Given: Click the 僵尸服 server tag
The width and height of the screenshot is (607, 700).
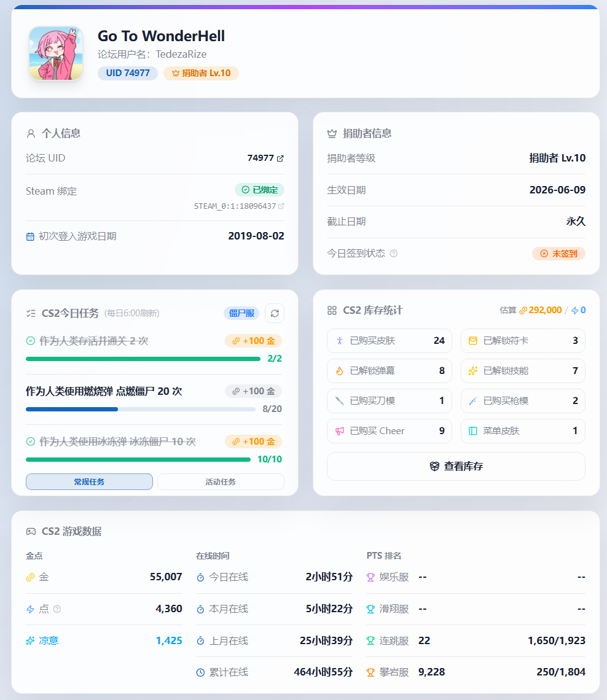Looking at the screenshot, I should point(241,313).
